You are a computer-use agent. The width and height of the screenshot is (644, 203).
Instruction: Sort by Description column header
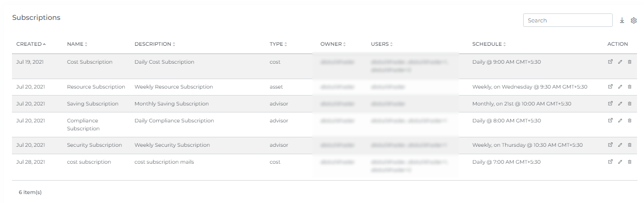tap(155, 44)
